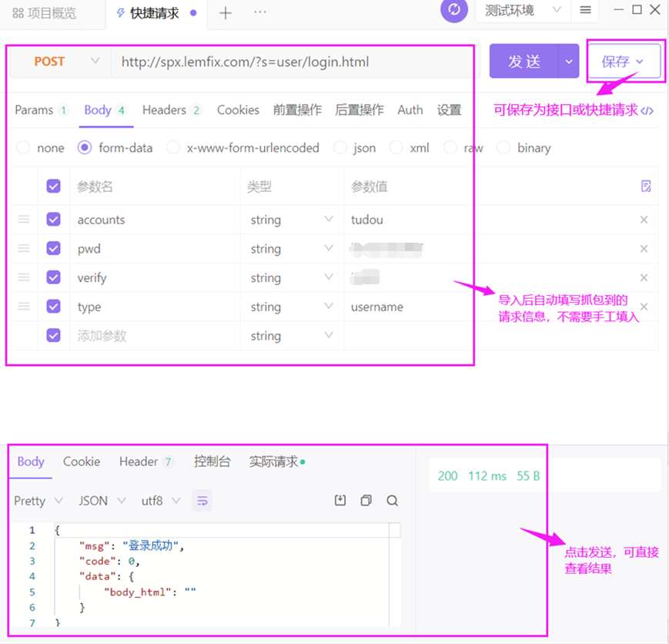This screenshot has height=644, width=669.
Task: Disable the verify parameter checkbox
Action: click(x=52, y=277)
